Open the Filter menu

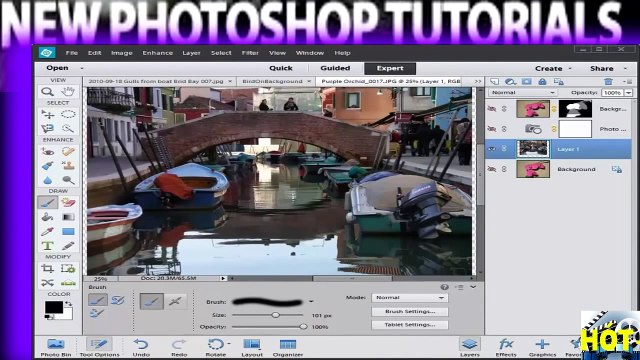[250, 53]
